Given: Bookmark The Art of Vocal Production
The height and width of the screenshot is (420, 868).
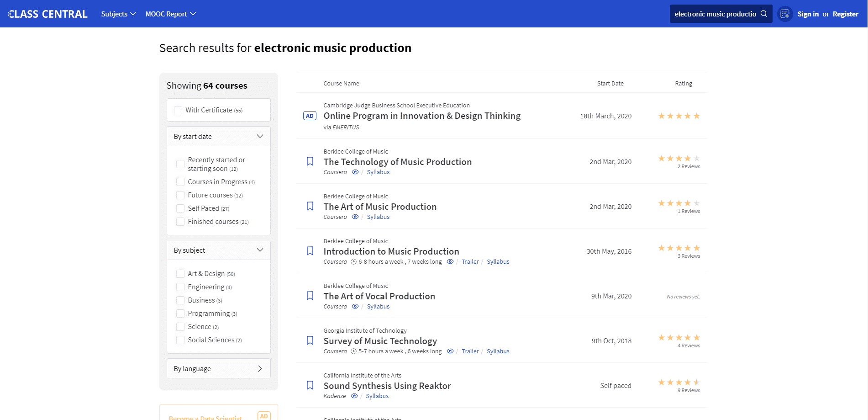Looking at the screenshot, I should (x=310, y=296).
